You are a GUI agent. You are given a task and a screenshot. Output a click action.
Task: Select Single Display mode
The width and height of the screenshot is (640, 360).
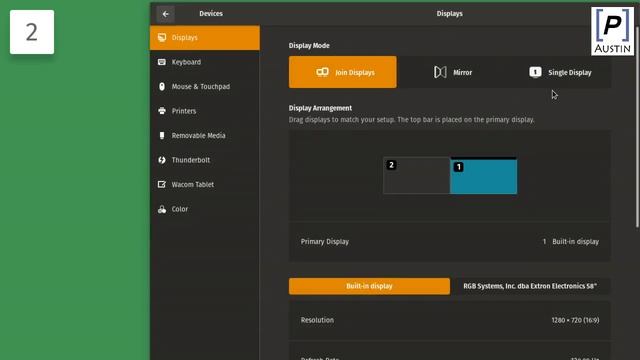[560, 72]
